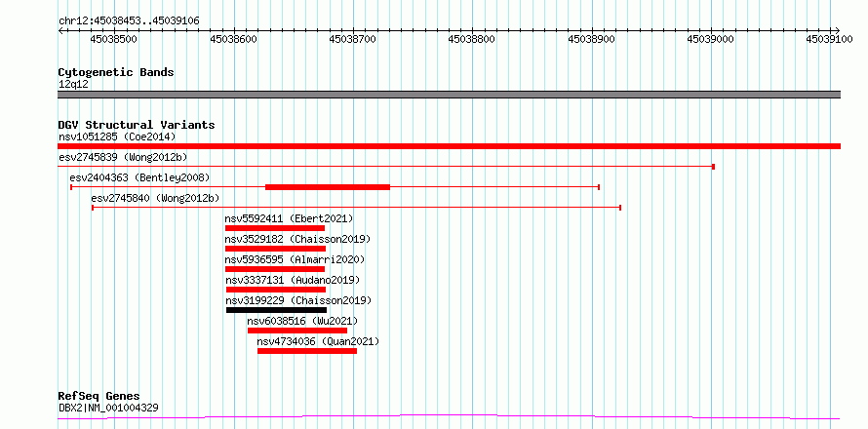This screenshot has width=868, height=429.
Task: Select the red bar under nsv4734036
Action: coord(307,351)
